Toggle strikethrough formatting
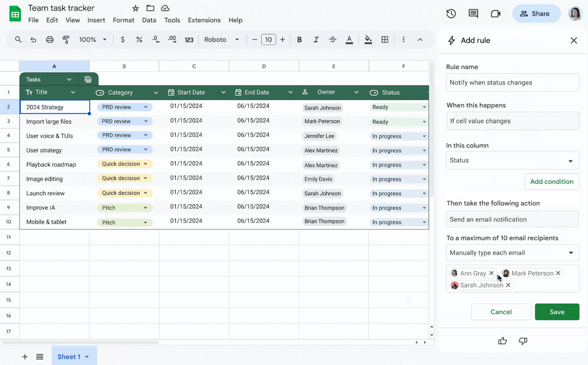 pos(333,39)
